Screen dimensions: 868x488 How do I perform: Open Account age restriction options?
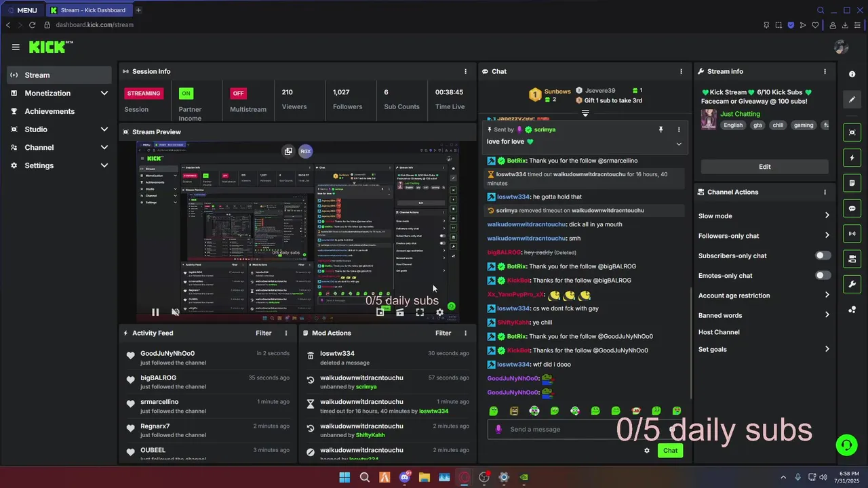point(764,296)
